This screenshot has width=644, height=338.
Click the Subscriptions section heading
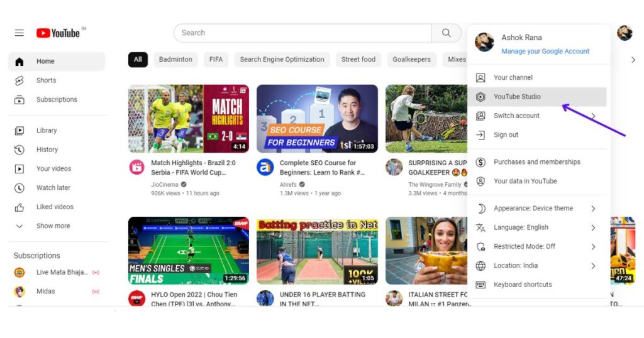click(x=37, y=256)
